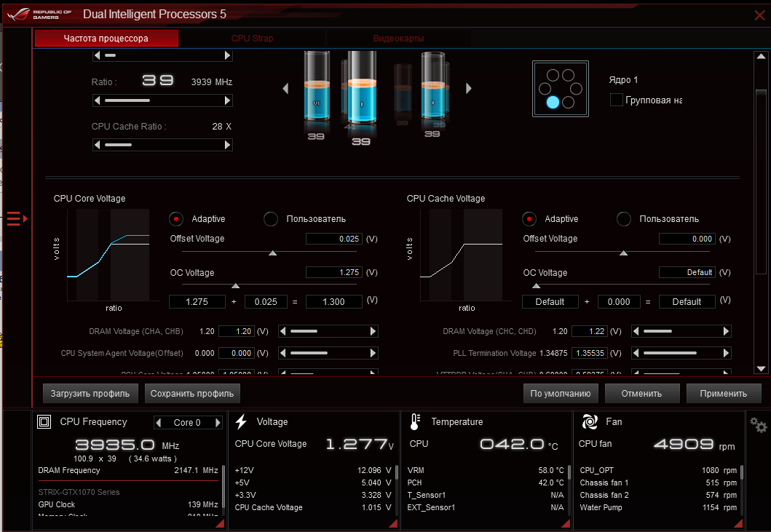Increase CPU Cache Ratio with right arrow
Screen dimensions: 771x532
227,145
